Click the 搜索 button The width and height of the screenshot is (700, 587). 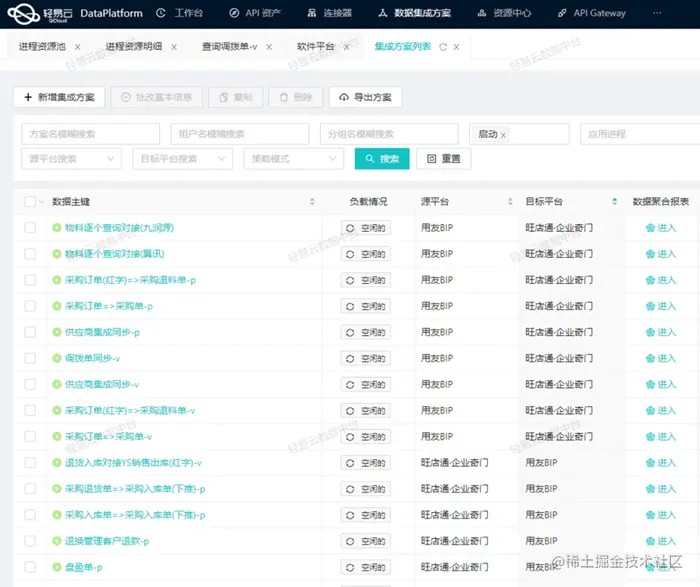[x=382, y=158]
